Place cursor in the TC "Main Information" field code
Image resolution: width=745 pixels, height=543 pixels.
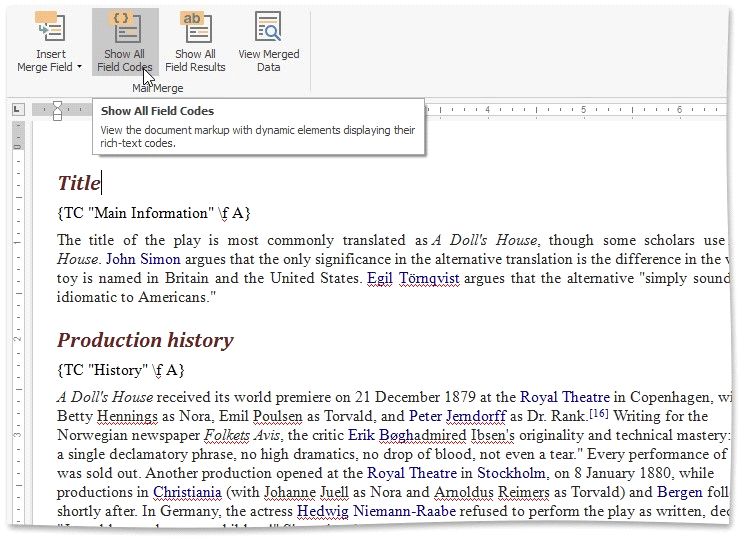pyautogui.click(x=154, y=213)
